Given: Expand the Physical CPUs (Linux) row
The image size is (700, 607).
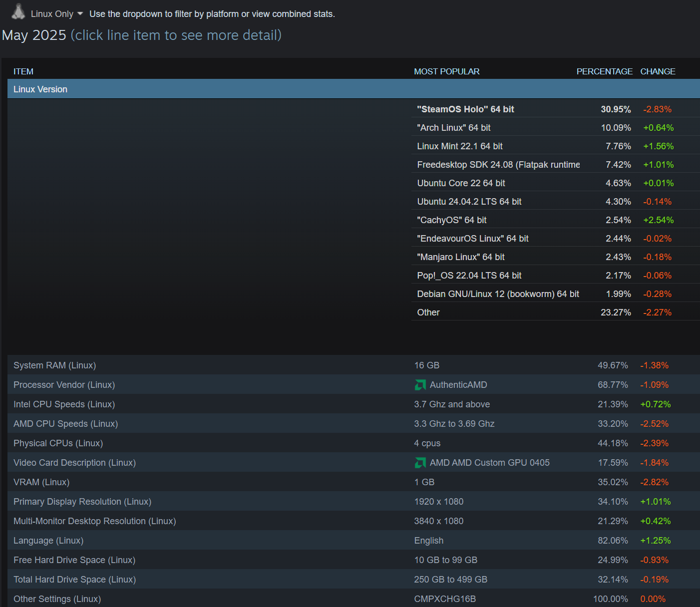Looking at the screenshot, I should pos(353,443).
